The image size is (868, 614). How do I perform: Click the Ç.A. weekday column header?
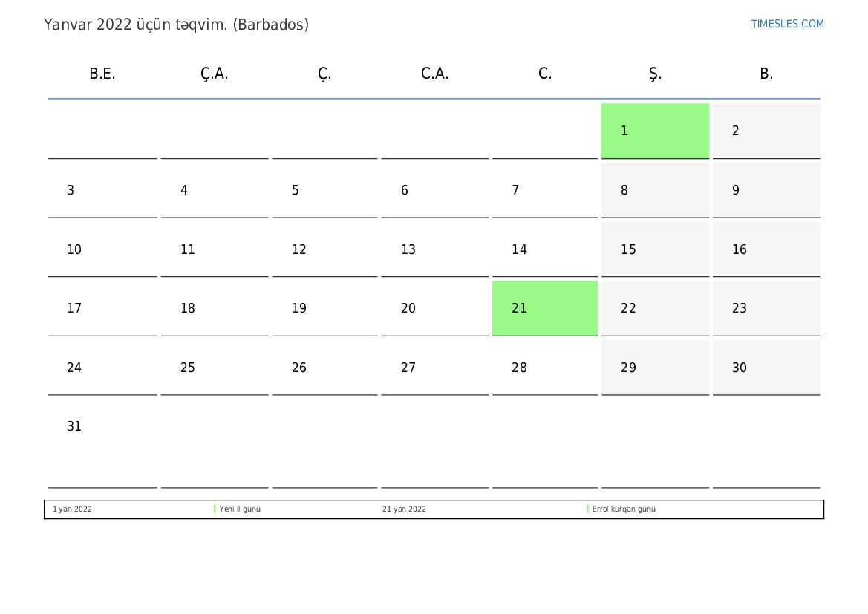214,74
